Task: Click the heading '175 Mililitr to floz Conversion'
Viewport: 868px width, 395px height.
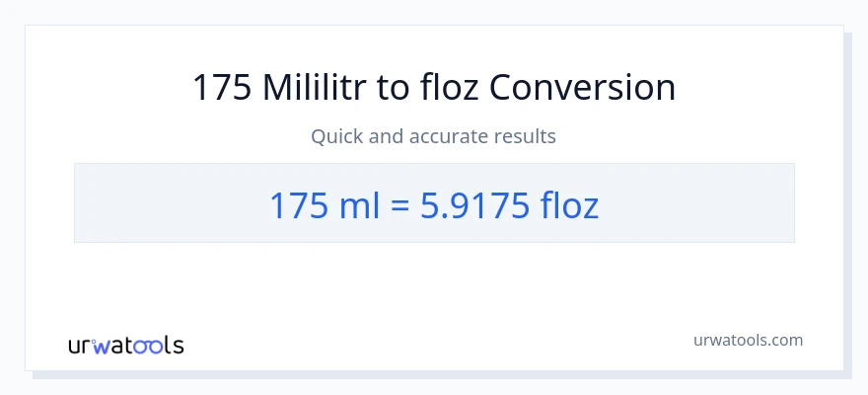Action: [x=434, y=88]
